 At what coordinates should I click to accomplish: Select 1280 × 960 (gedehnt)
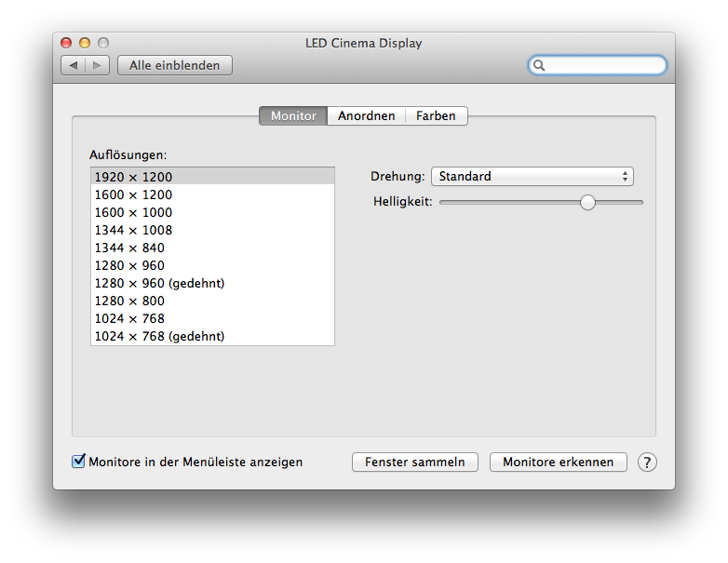click(x=212, y=283)
